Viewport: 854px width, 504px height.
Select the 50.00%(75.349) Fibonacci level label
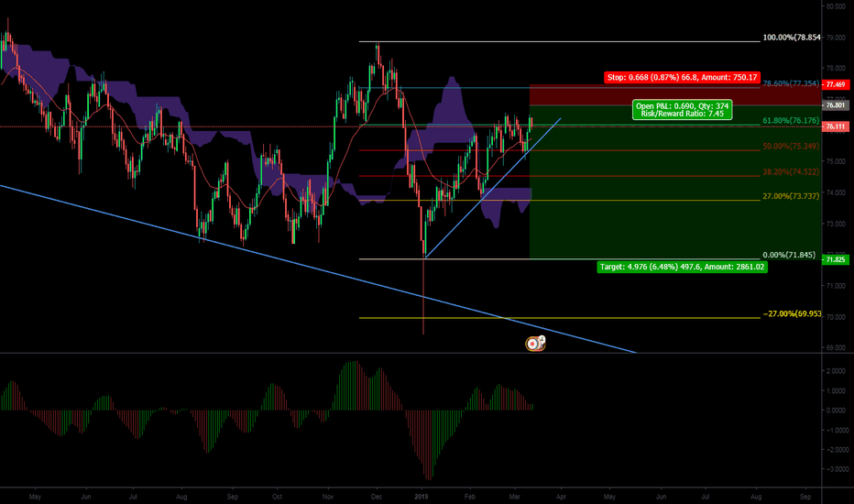click(x=790, y=146)
